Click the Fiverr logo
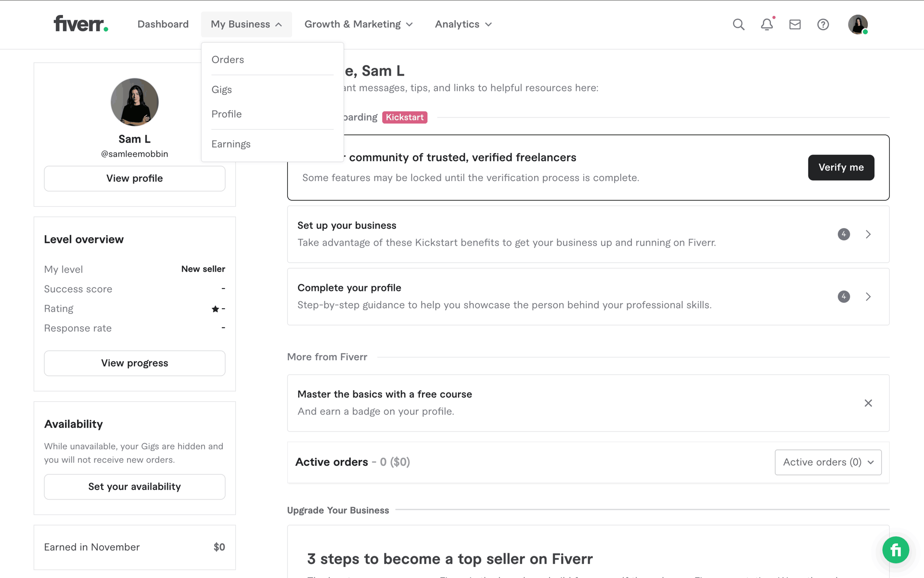The height and width of the screenshot is (578, 924). click(x=81, y=24)
